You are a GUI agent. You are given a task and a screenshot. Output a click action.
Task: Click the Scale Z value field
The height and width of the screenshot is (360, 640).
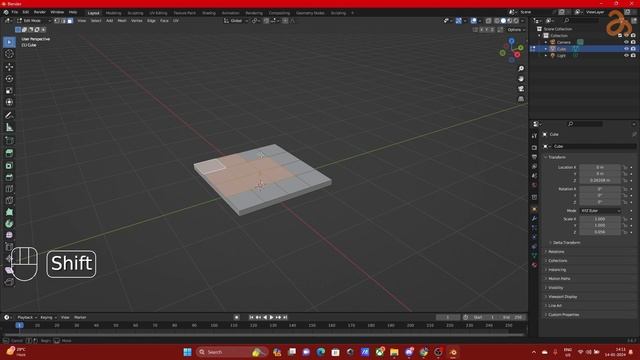(x=600, y=232)
